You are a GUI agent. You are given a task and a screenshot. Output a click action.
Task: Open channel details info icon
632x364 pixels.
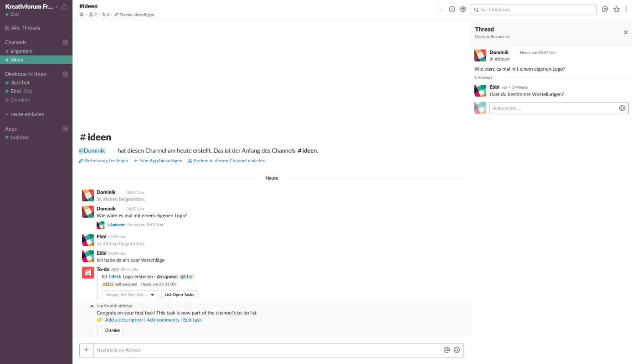point(452,9)
